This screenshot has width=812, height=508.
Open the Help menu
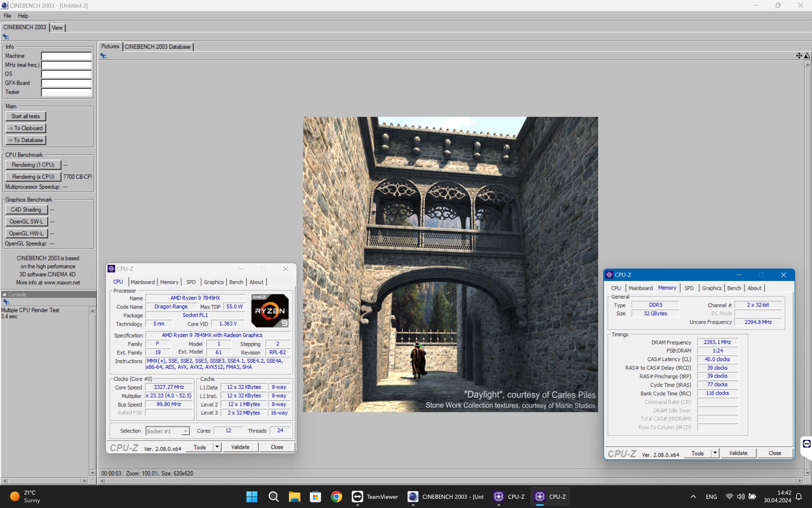(x=23, y=16)
